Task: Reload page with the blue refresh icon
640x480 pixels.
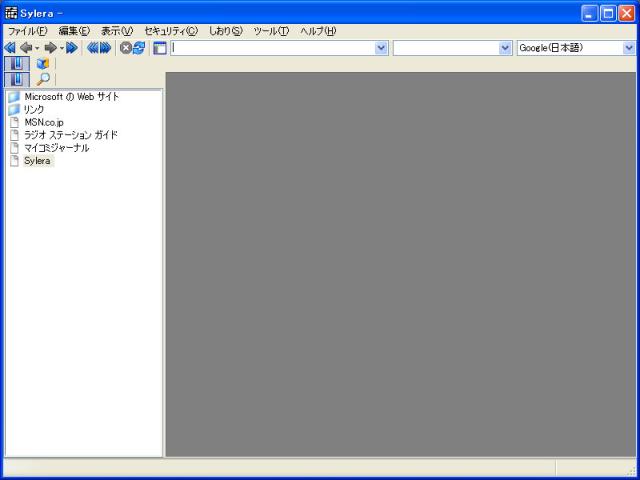Action: [139, 48]
